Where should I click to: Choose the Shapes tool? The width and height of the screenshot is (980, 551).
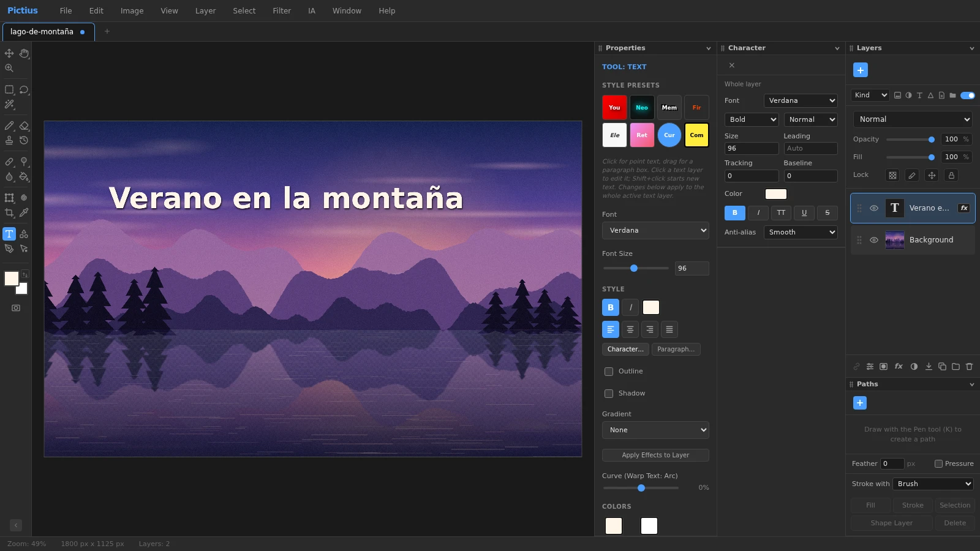[x=24, y=234]
